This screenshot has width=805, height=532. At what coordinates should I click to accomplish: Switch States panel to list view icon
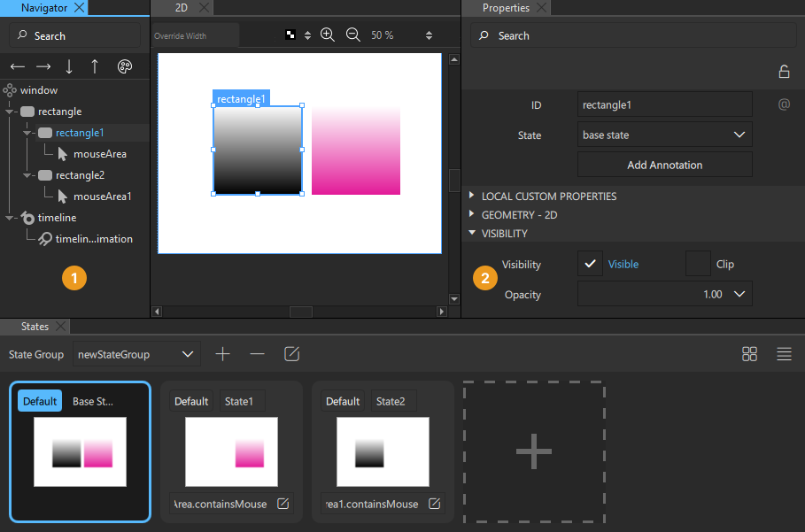784,353
